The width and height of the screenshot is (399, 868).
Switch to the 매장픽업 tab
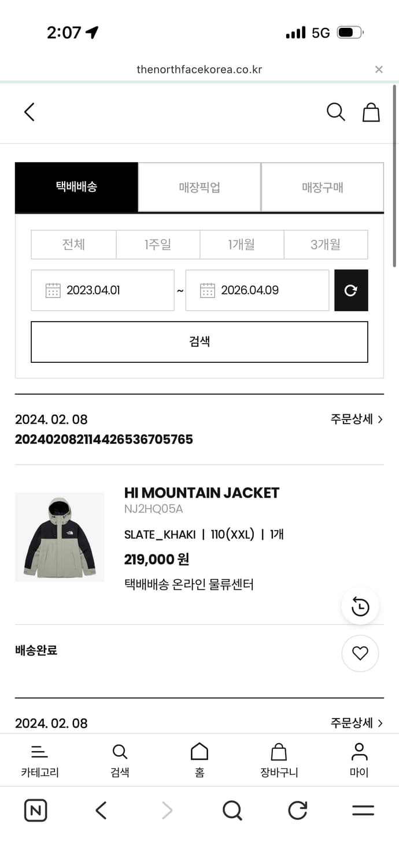(198, 187)
